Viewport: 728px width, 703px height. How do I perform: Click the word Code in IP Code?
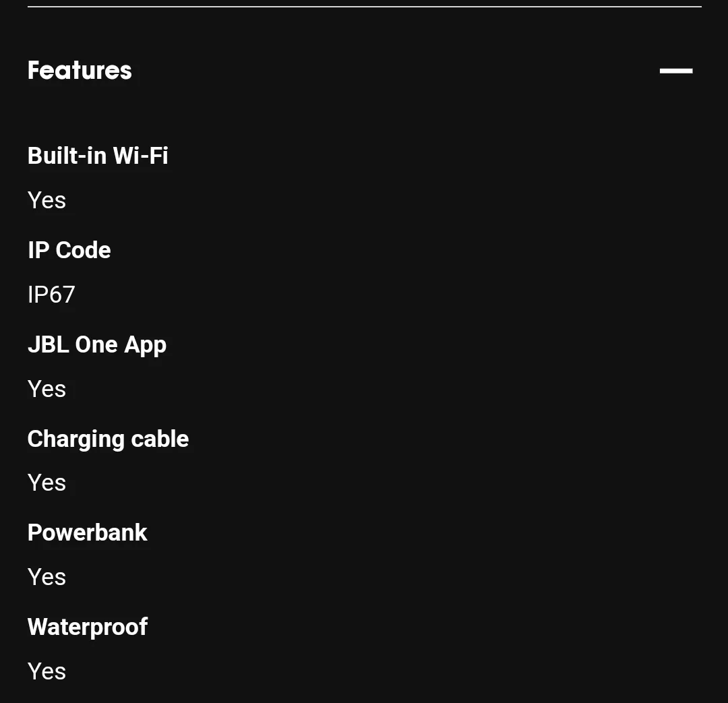click(84, 250)
